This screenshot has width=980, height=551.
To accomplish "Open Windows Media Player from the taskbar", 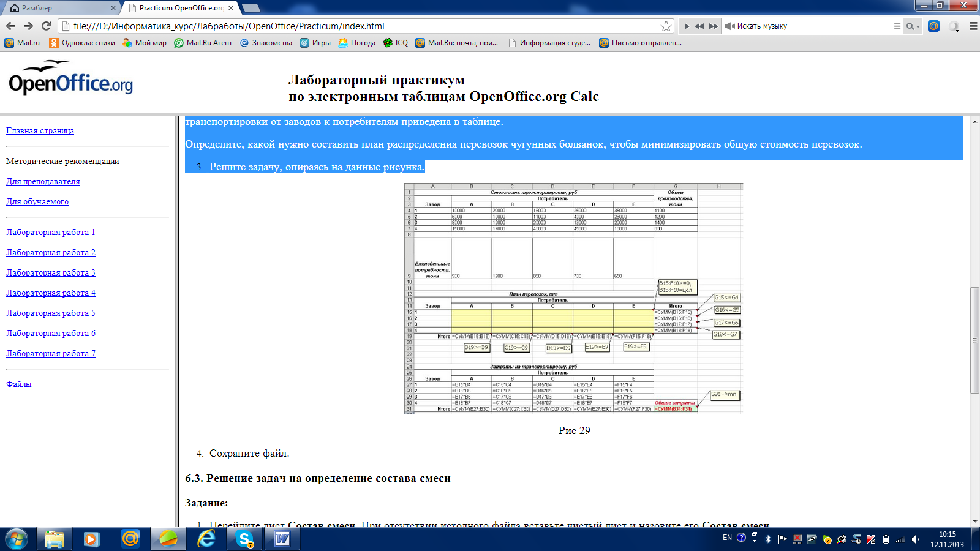I will click(x=92, y=539).
